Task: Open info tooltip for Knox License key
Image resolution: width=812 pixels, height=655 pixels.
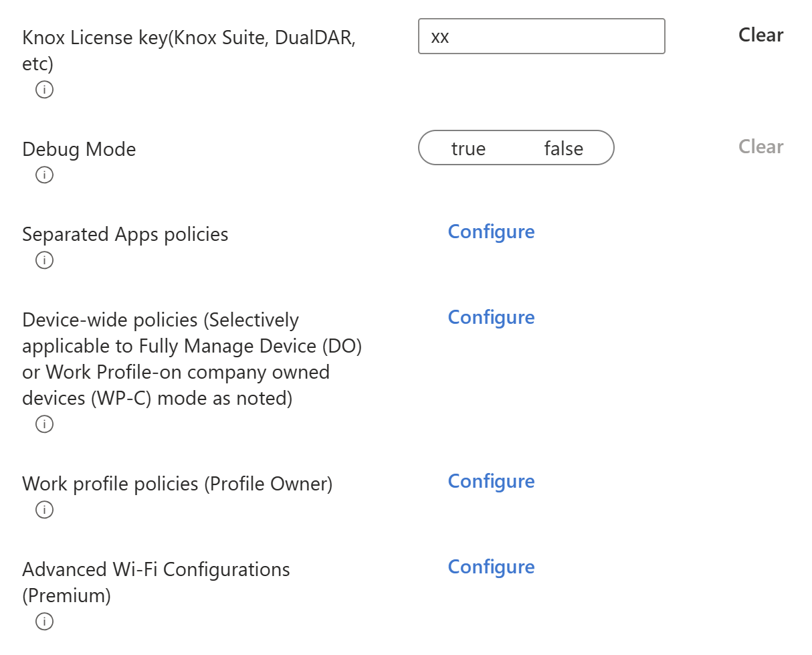Action: (x=43, y=89)
